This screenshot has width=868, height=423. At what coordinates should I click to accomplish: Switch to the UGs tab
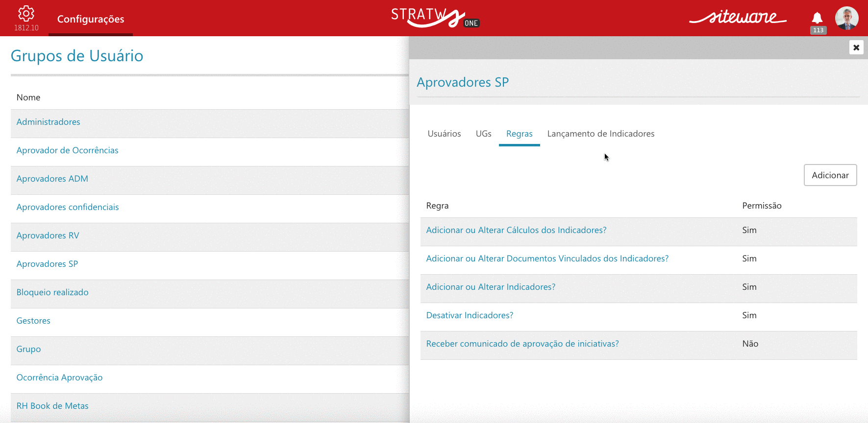click(x=483, y=134)
